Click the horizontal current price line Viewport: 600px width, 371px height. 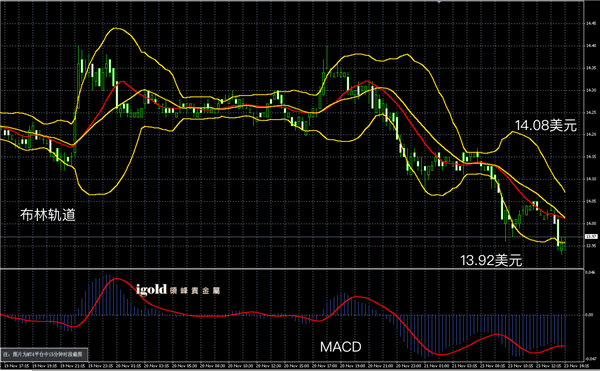[292, 237]
